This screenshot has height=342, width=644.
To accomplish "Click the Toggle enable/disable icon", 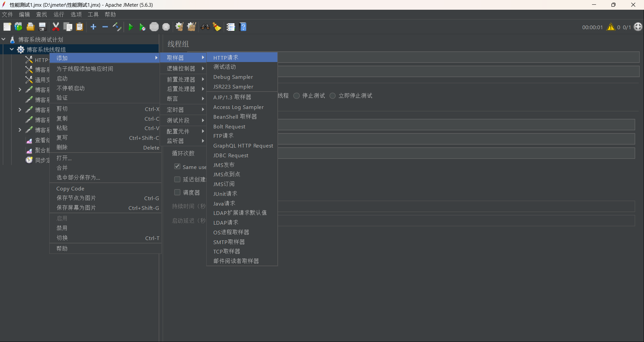I will pos(117,27).
